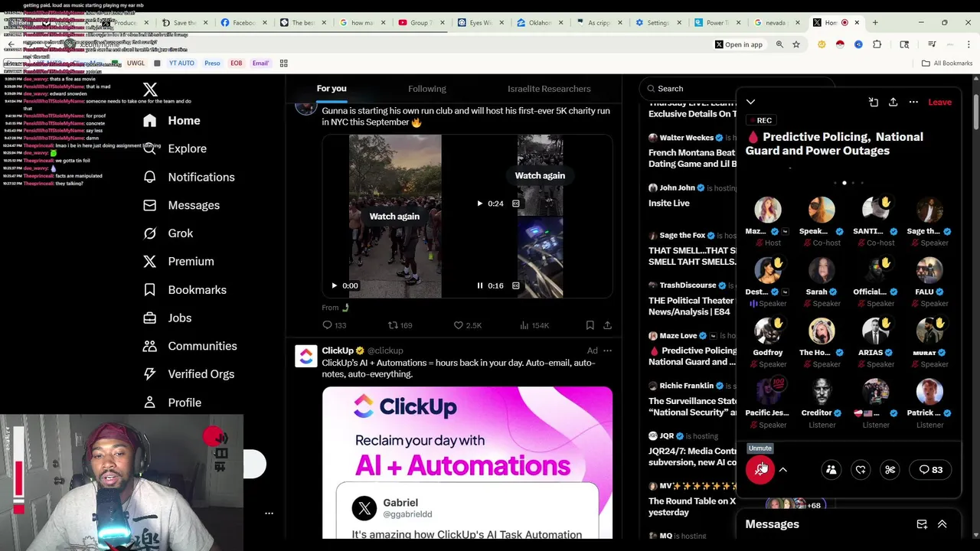
Task: Open TrashDiscourse Political Theater Space
Action: 692,298
